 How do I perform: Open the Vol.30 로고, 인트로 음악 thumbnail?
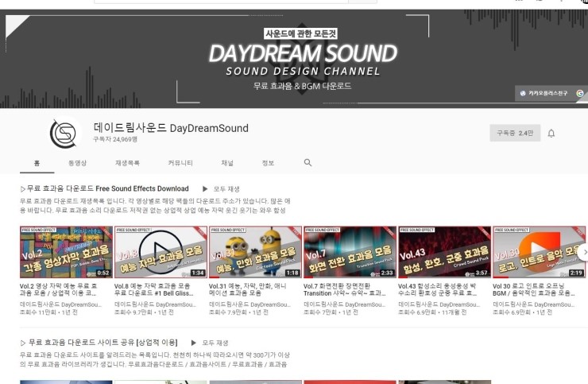pyautogui.click(x=539, y=252)
